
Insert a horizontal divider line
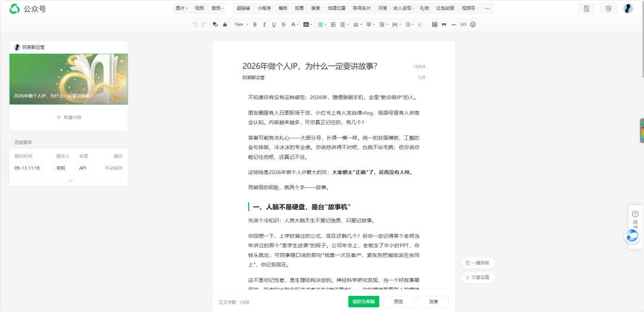[x=453, y=24]
